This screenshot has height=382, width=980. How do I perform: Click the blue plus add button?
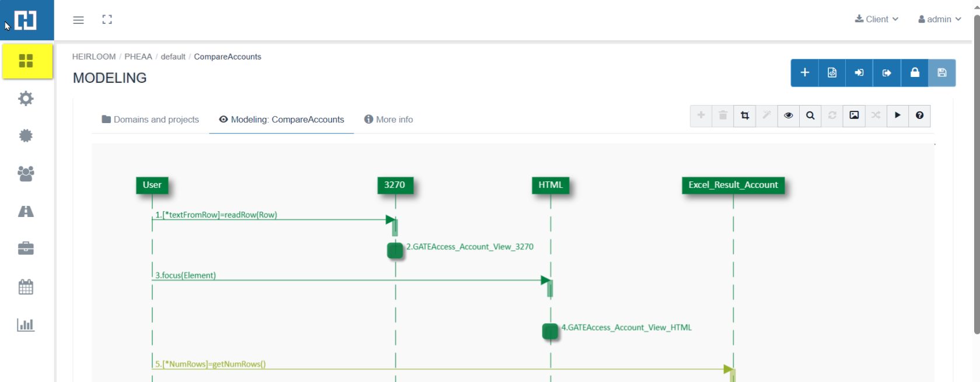pos(804,73)
